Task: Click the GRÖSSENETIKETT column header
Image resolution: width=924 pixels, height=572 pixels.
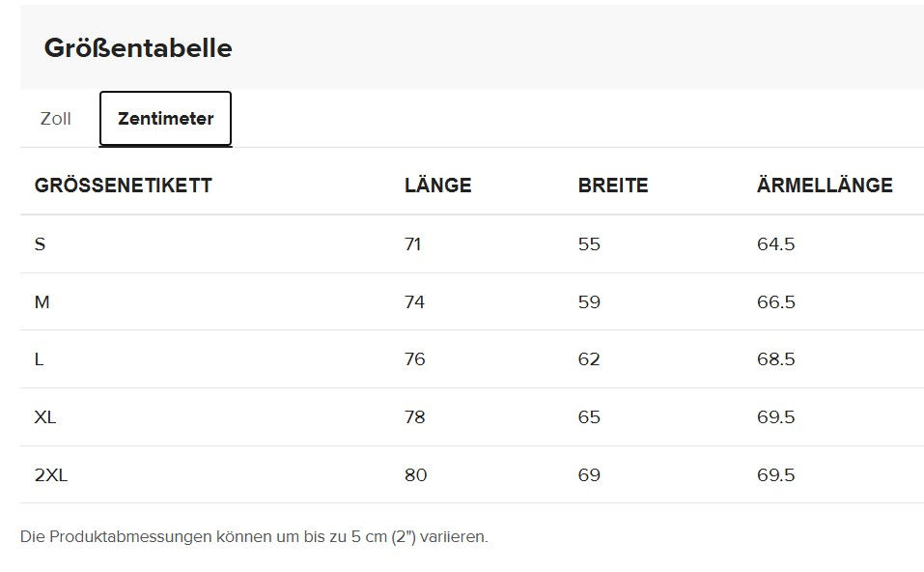Action: point(124,186)
